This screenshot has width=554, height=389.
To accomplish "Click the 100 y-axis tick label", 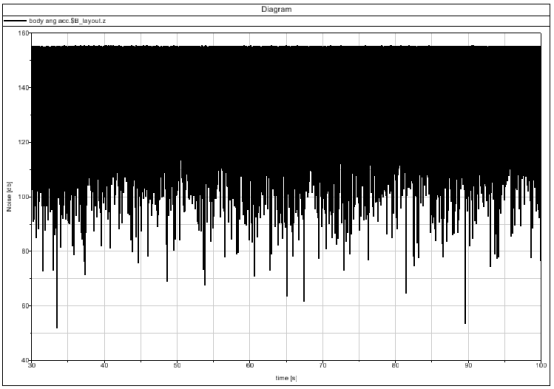I will click(x=23, y=197).
